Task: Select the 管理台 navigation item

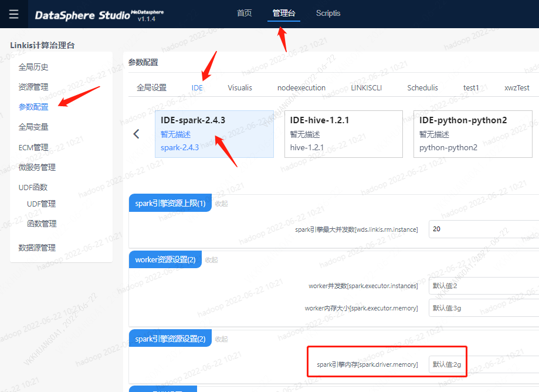Action: click(284, 13)
